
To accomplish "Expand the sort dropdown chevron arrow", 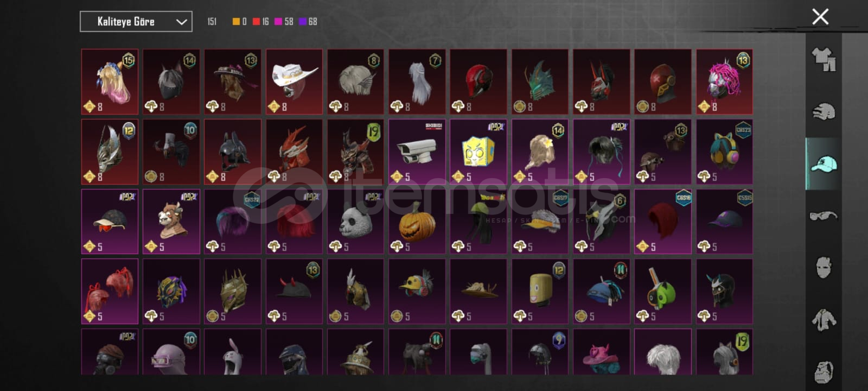I will pos(181,22).
